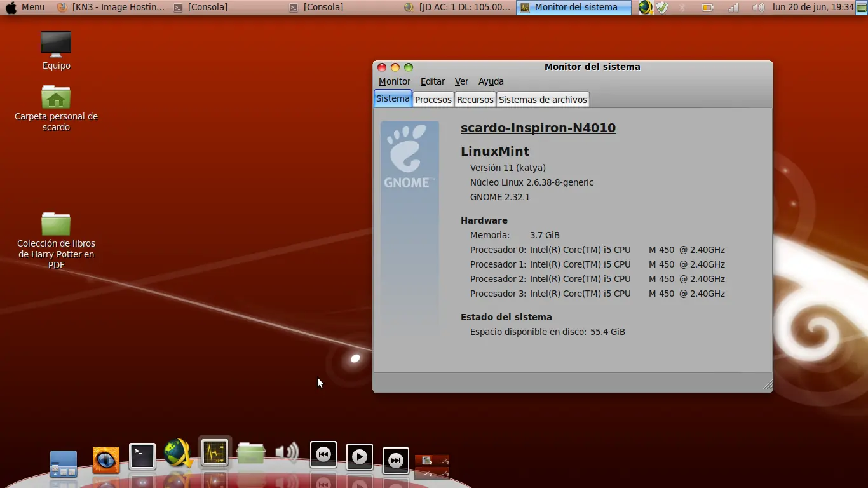The height and width of the screenshot is (488, 868).
Task: Open the Monitor menu
Action: click(x=395, y=81)
